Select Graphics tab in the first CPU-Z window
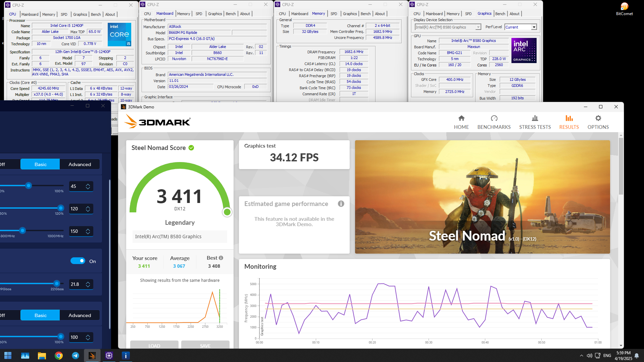The height and width of the screenshot is (362, 644). tap(80, 14)
